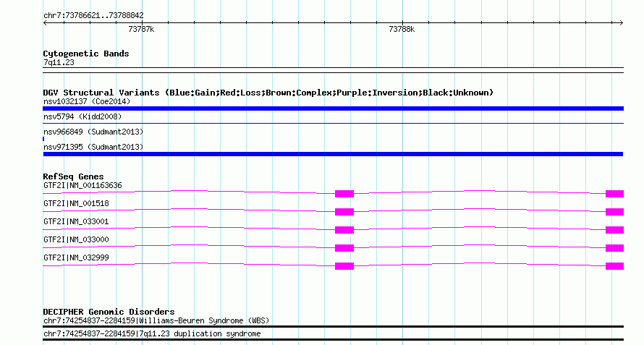The height and width of the screenshot is (345, 644).
Task: Click middle exon block of NM_032999
Action: 344,266
